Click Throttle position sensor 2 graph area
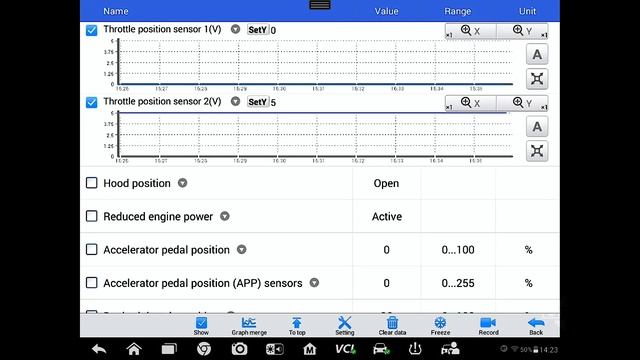640x360 pixels. [315, 134]
